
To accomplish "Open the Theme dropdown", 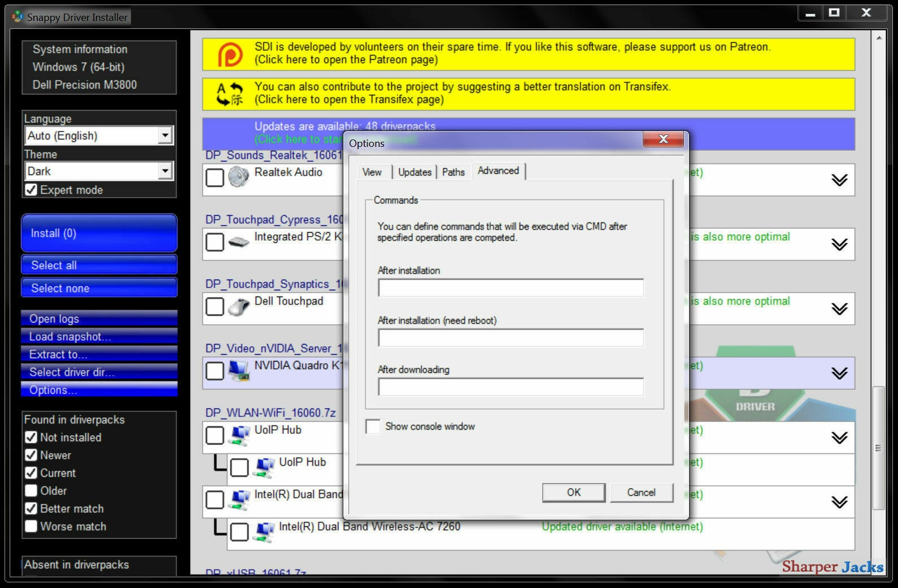I will 165,171.
